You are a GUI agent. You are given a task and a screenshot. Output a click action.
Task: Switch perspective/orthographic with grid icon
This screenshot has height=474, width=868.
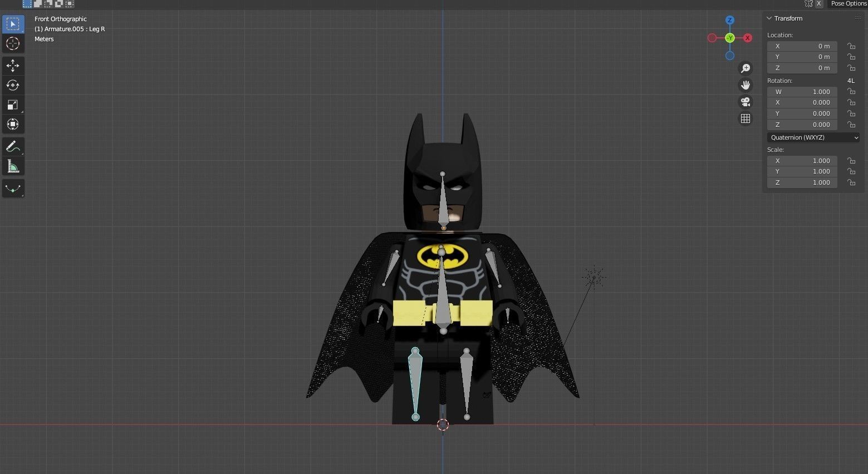(x=745, y=119)
